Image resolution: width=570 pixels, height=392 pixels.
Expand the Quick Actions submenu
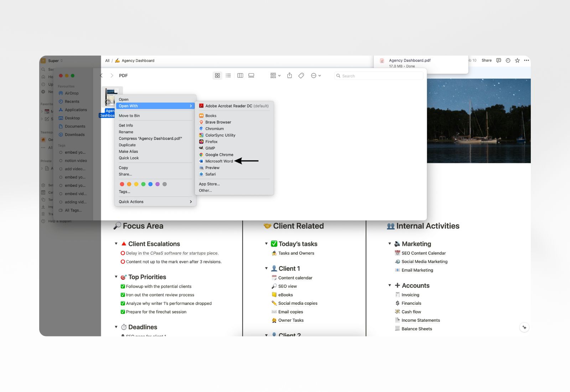[x=156, y=202]
